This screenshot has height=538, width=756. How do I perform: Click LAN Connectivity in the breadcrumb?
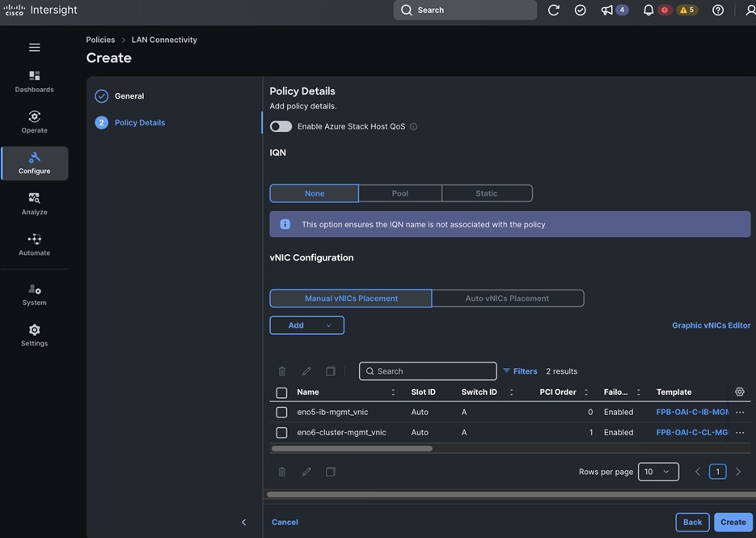click(164, 40)
